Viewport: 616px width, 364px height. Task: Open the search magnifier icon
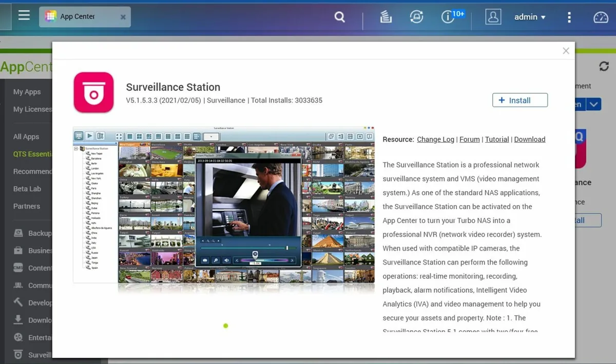coord(340,17)
